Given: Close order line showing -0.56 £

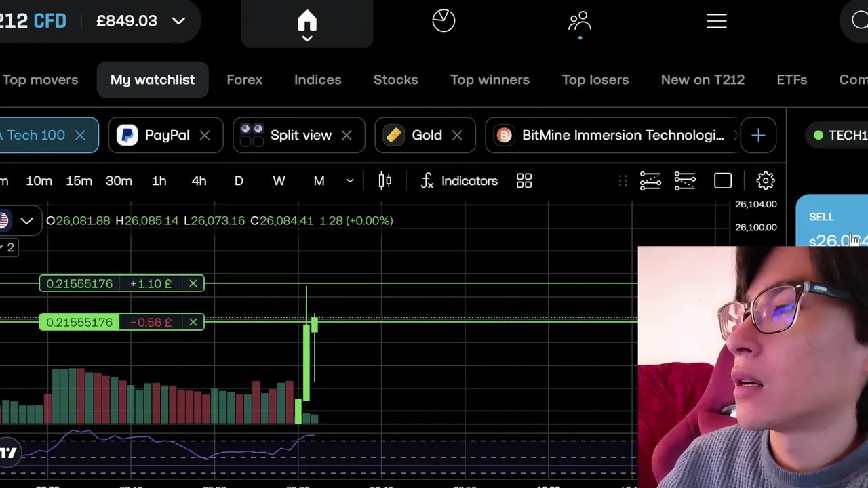Looking at the screenshot, I should (193, 322).
